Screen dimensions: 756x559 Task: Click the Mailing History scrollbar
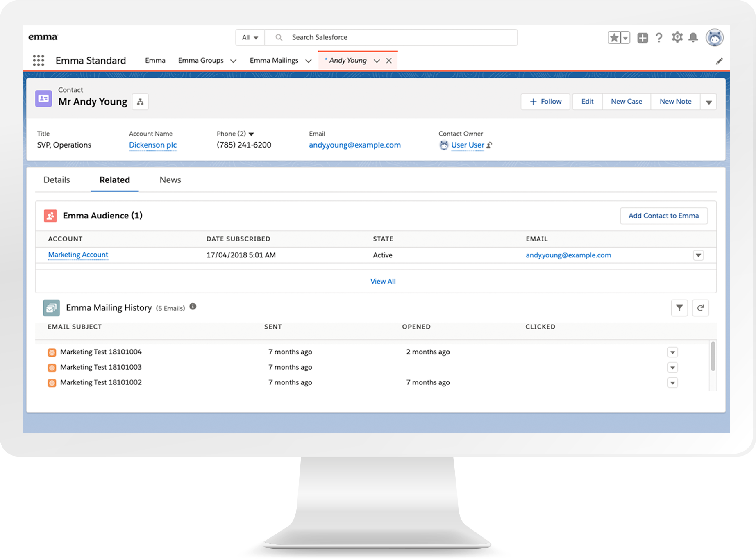point(713,357)
